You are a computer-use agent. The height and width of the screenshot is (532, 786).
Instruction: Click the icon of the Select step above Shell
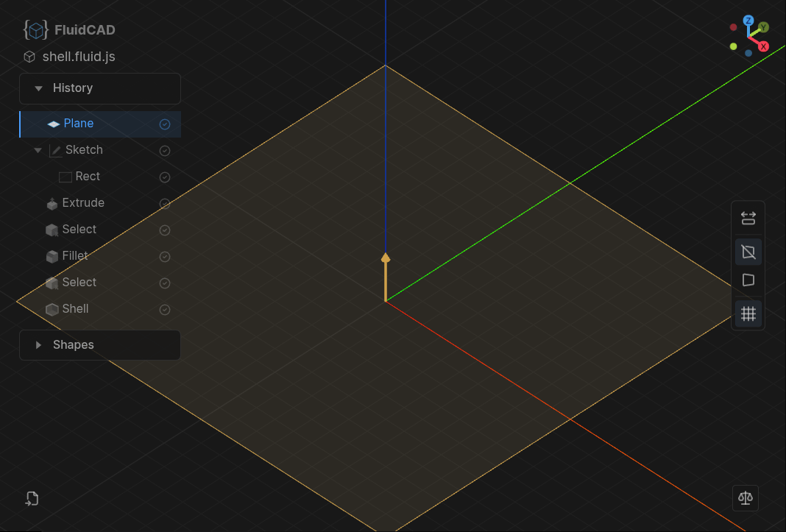[52, 283]
